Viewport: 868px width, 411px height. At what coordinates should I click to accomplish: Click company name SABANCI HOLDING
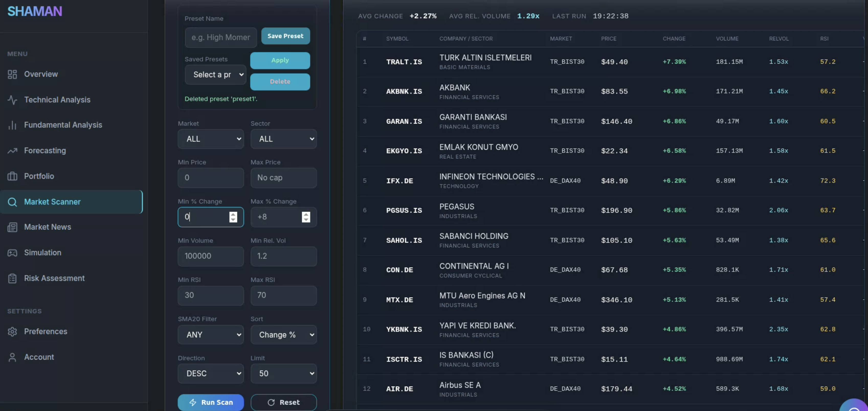click(x=474, y=236)
